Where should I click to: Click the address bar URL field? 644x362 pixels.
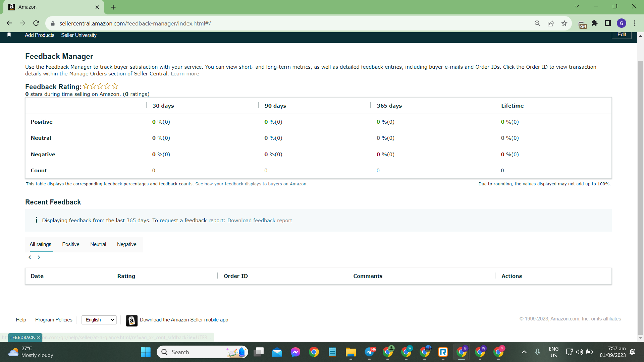coord(292,23)
